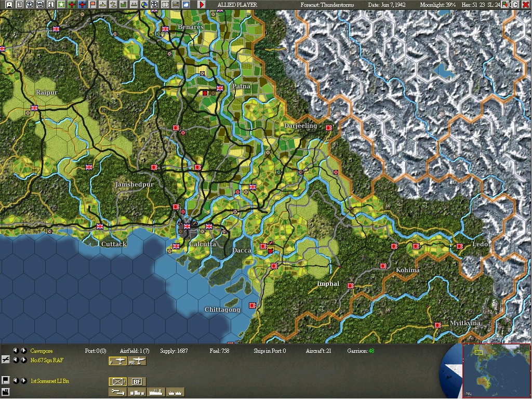Click the small flag icon beside C button
Image resolution: width=532 pixels, height=399 pixels.
pyautogui.click(x=505, y=4)
